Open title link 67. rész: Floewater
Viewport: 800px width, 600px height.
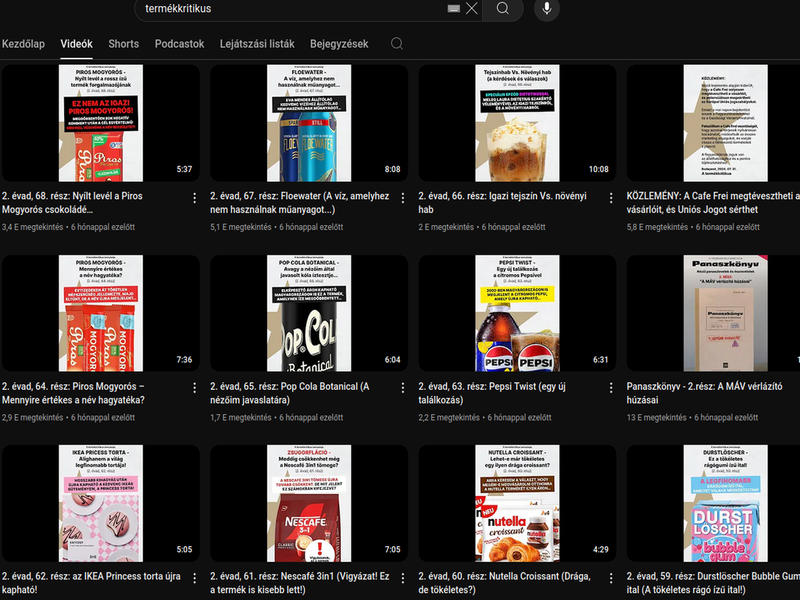299,203
